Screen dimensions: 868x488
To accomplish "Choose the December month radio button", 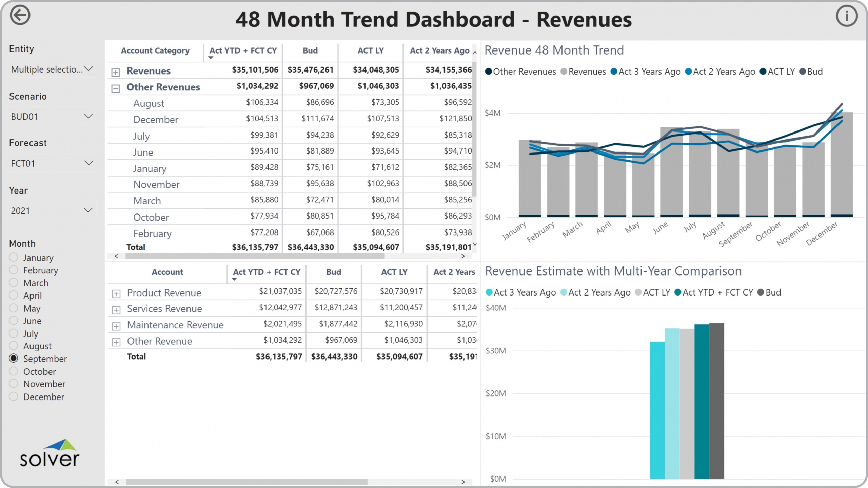I will [x=14, y=396].
